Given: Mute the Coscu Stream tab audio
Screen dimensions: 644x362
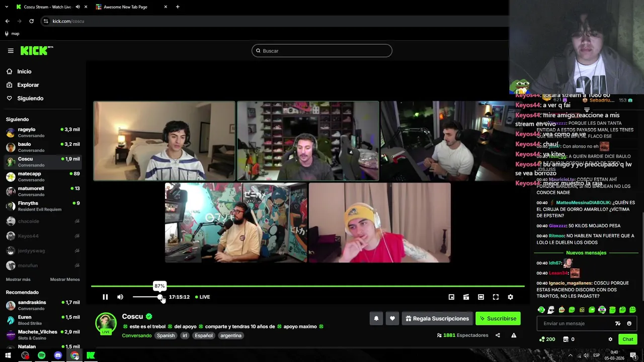Looking at the screenshot, I should coord(77,7).
